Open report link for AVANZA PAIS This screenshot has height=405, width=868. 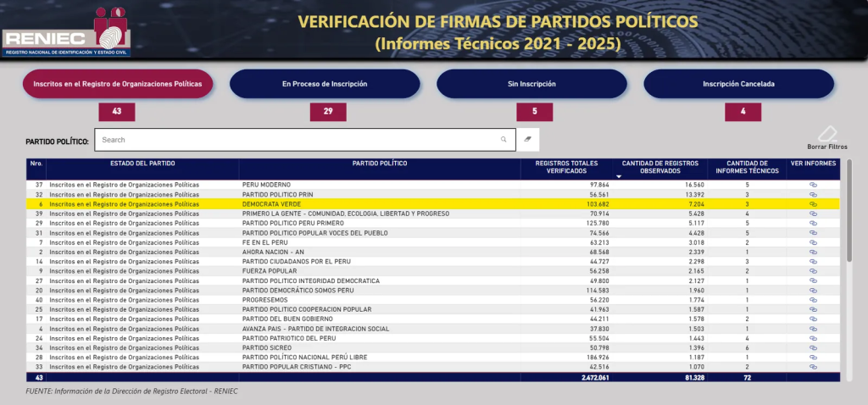pyautogui.click(x=813, y=329)
